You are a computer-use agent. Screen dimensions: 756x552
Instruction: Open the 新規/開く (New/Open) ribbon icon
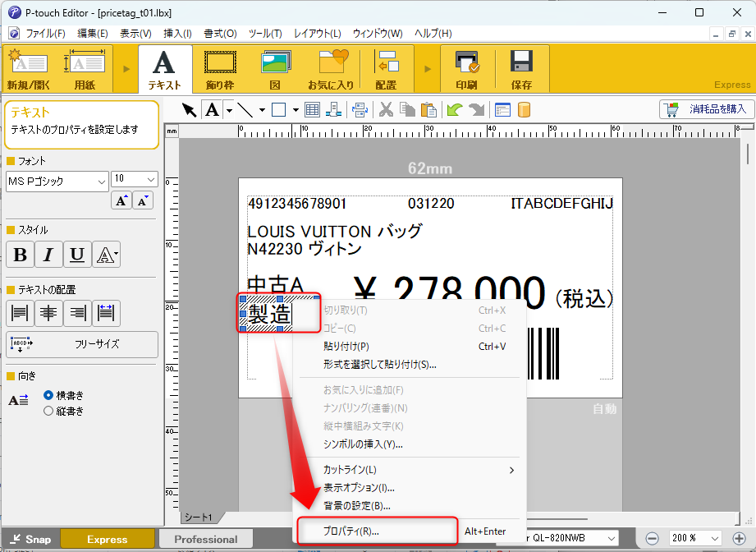coord(29,68)
